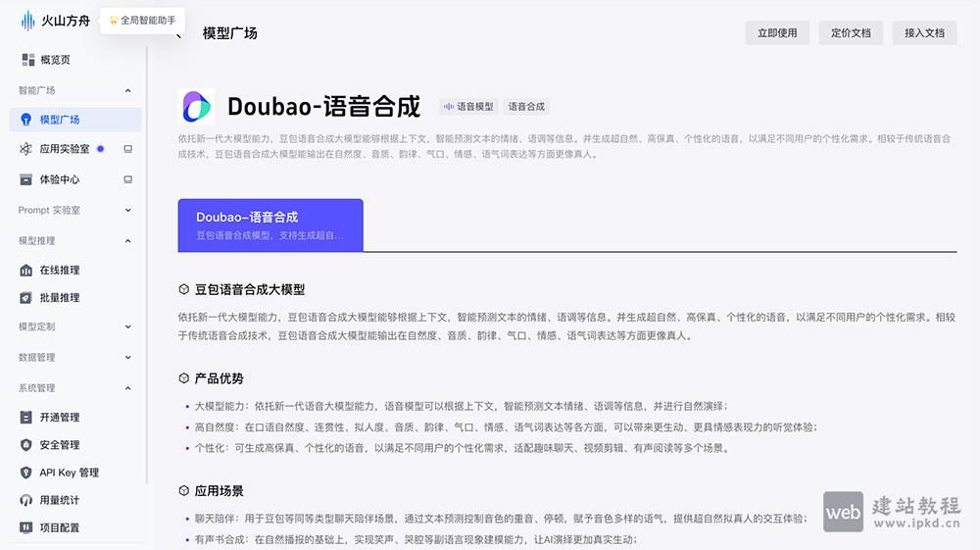Collapse the 模型推理 section
The image size is (980, 550).
[x=127, y=240]
